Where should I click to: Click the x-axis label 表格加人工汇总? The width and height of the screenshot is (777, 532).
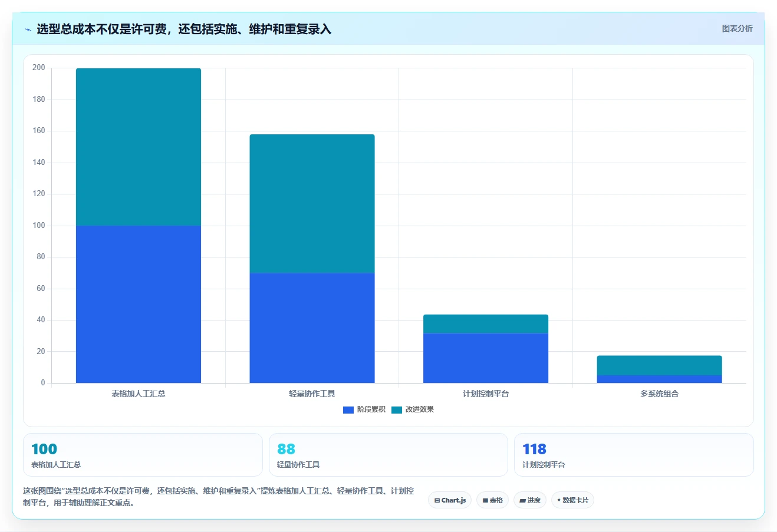click(x=139, y=394)
